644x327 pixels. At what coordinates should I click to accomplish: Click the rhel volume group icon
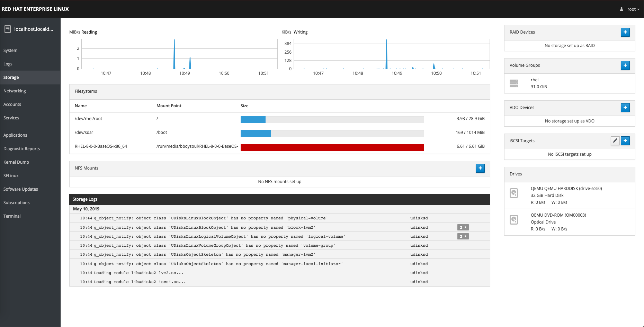514,83
